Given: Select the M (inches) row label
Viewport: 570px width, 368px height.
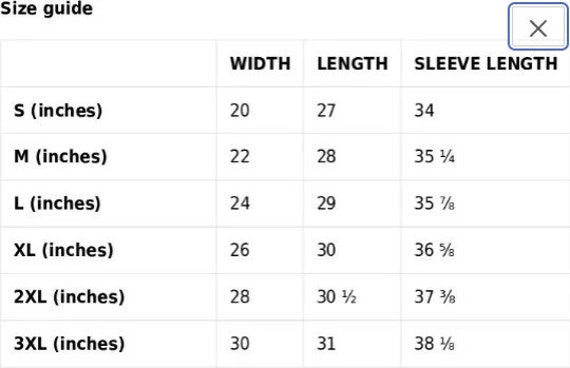Looking at the screenshot, I should coord(60,157).
